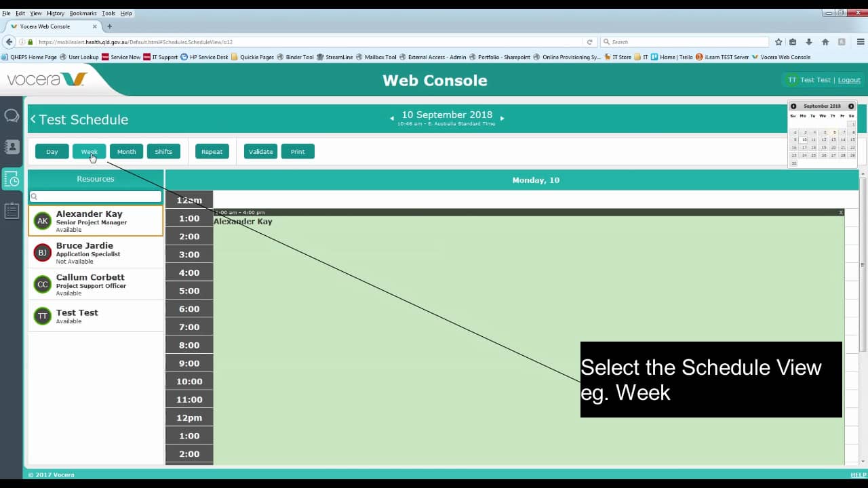The height and width of the screenshot is (488, 868).
Task: Click the TT user badge in header
Action: (792, 80)
